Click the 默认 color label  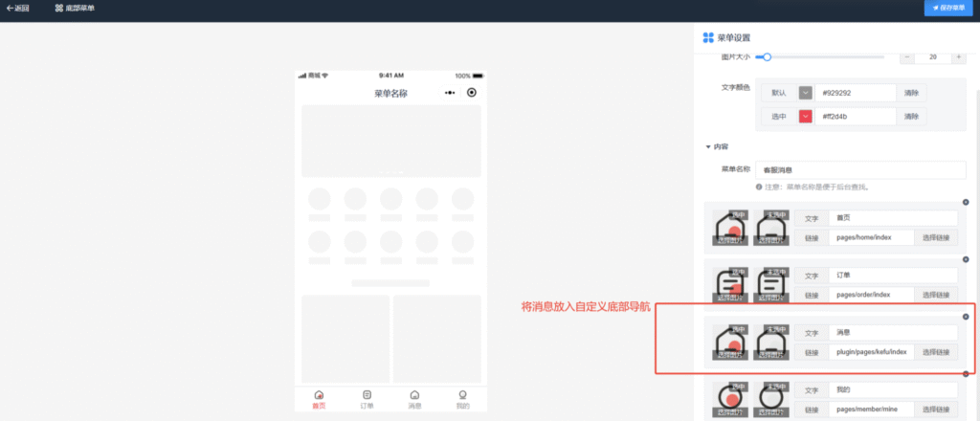[779, 93]
